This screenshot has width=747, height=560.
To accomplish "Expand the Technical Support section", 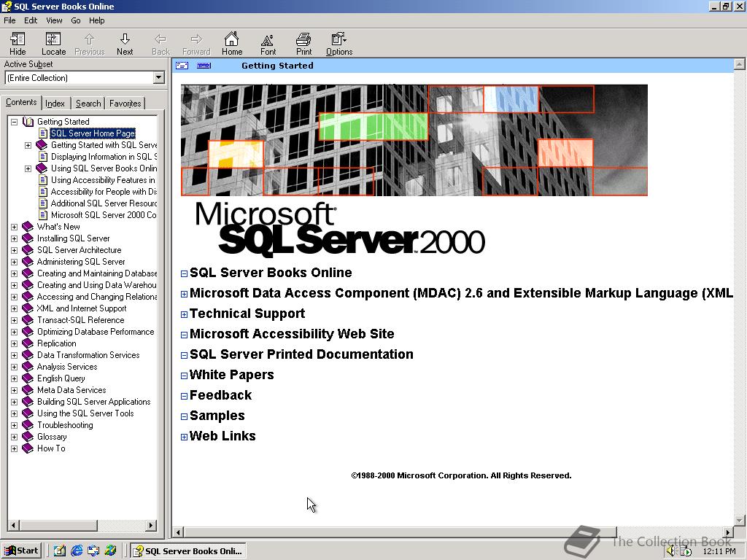I will point(184,315).
